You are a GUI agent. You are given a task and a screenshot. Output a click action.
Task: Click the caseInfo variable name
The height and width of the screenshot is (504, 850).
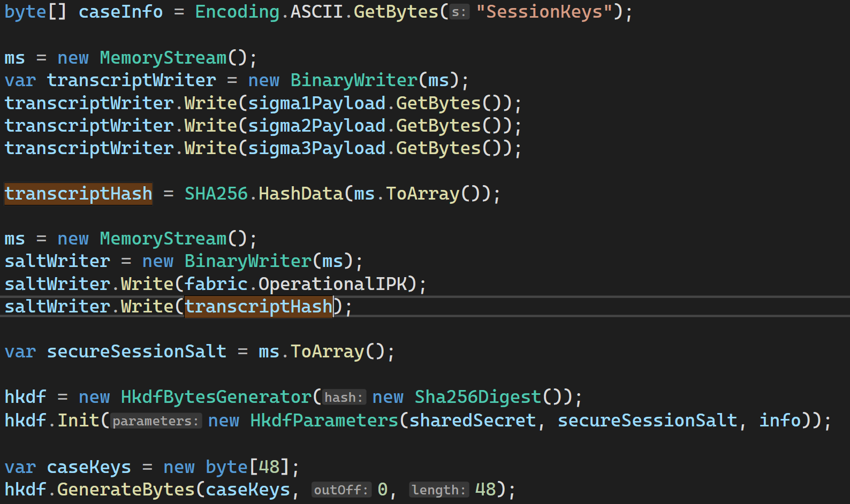tap(120, 12)
